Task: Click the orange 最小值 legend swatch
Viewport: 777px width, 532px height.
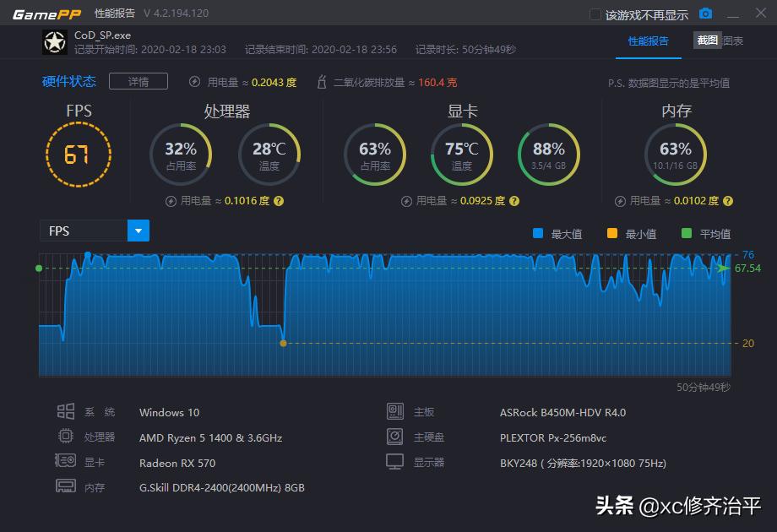Action: [x=612, y=233]
